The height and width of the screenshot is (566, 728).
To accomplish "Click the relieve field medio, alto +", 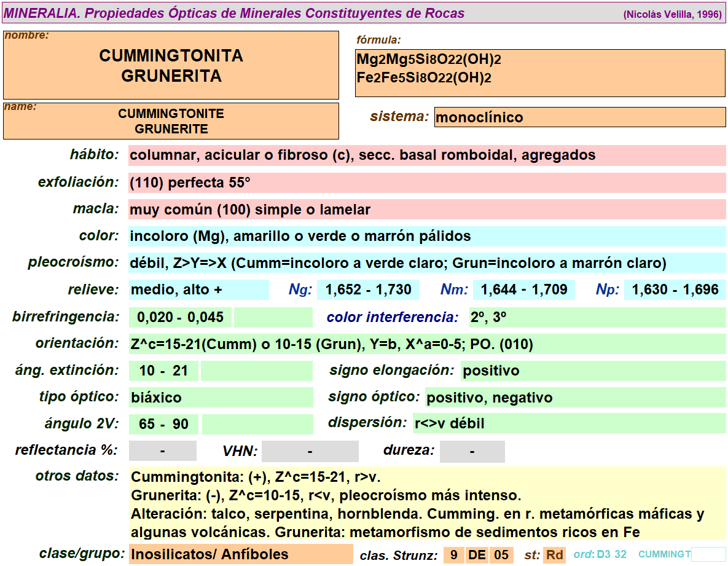I will tap(198, 290).
